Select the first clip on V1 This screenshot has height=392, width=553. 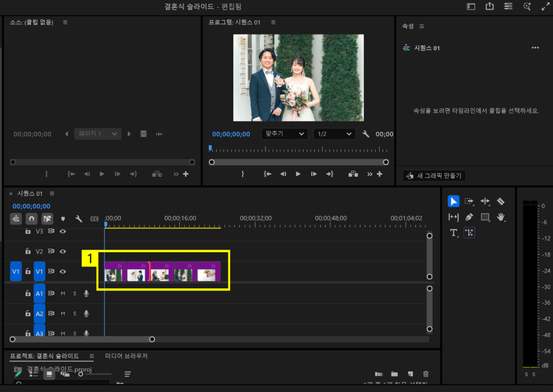(x=115, y=271)
